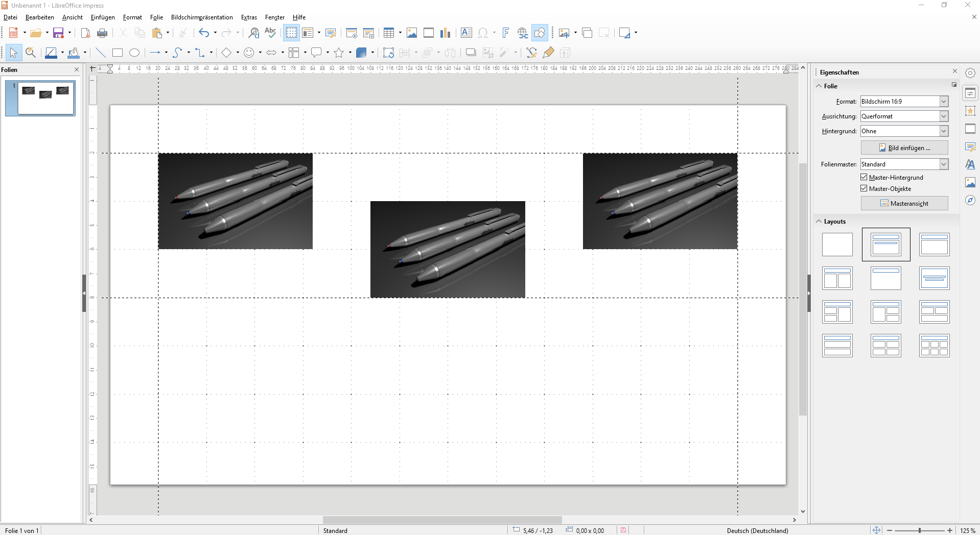The image size is (980, 535).
Task: Open sidebar Properties deck icon
Action: [x=970, y=93]
